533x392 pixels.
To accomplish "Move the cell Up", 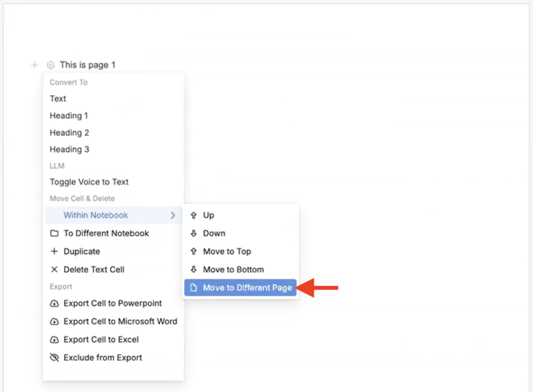I will 208,215.
